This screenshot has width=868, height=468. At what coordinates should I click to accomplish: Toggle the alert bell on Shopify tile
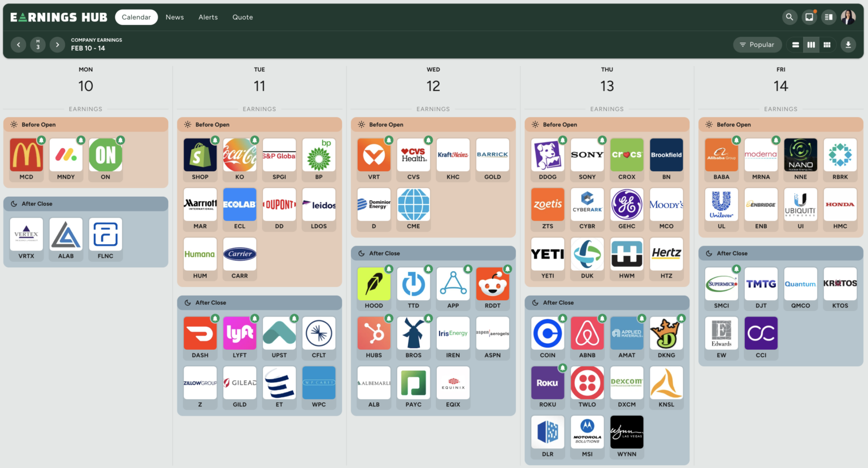click(215, 140)
